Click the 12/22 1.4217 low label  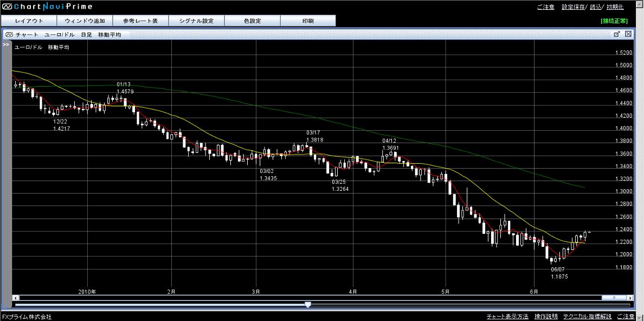[62, 125]
